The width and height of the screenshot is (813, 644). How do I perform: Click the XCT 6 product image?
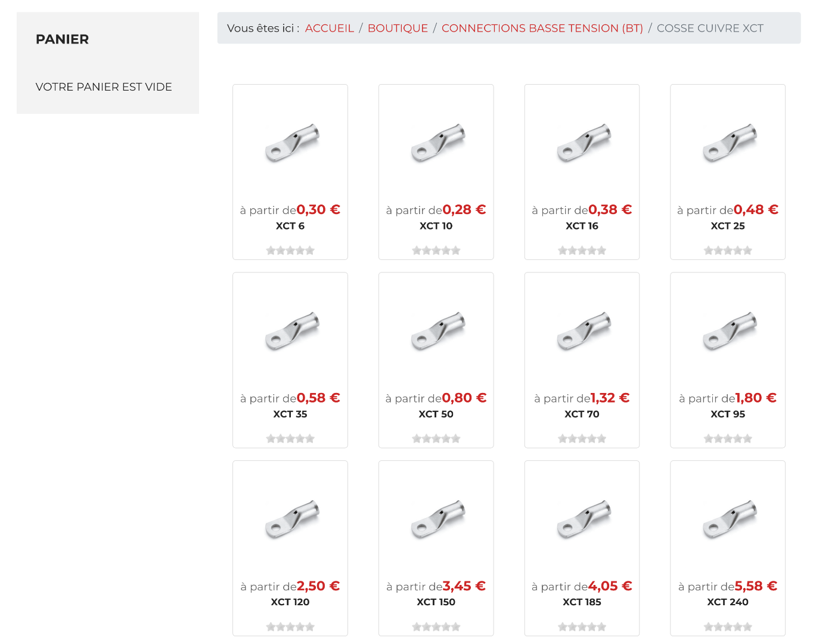pyautogui.click(x=292, y=143)
